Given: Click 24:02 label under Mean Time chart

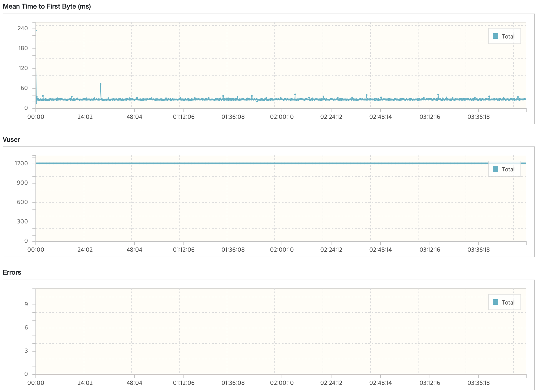Looking at the screenshot, I should point(85,117).
